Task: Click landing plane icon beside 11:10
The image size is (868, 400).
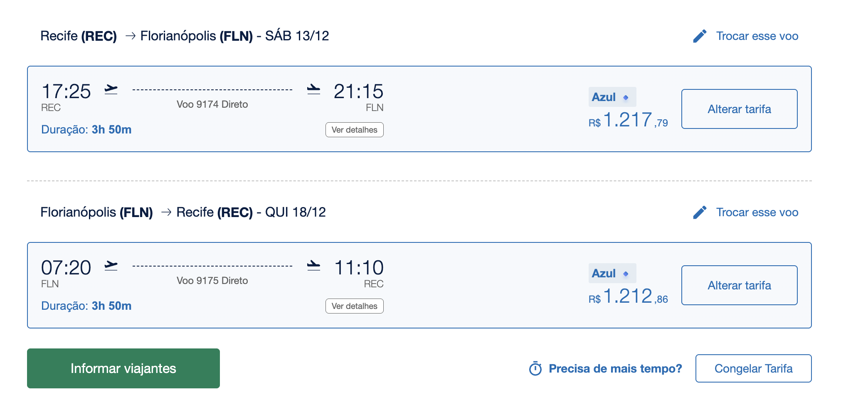Action: tap(313, 266)
